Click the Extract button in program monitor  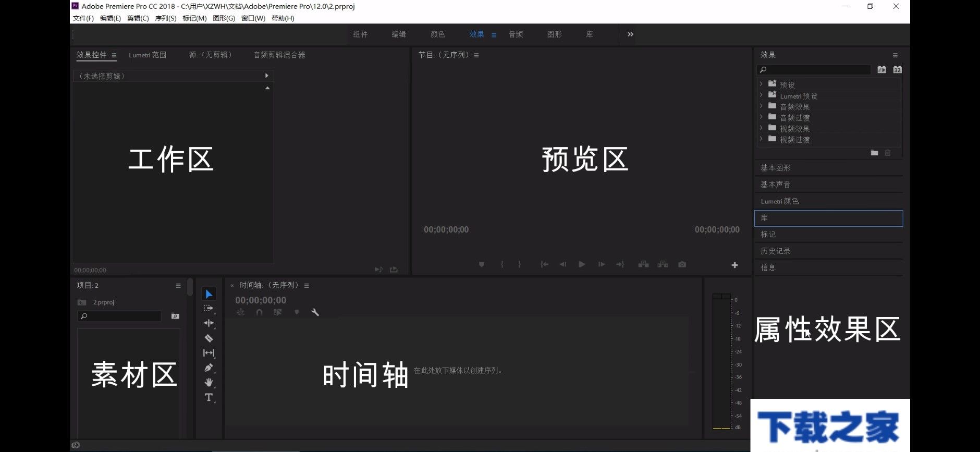pyautogui.click(x=663, y=265)
